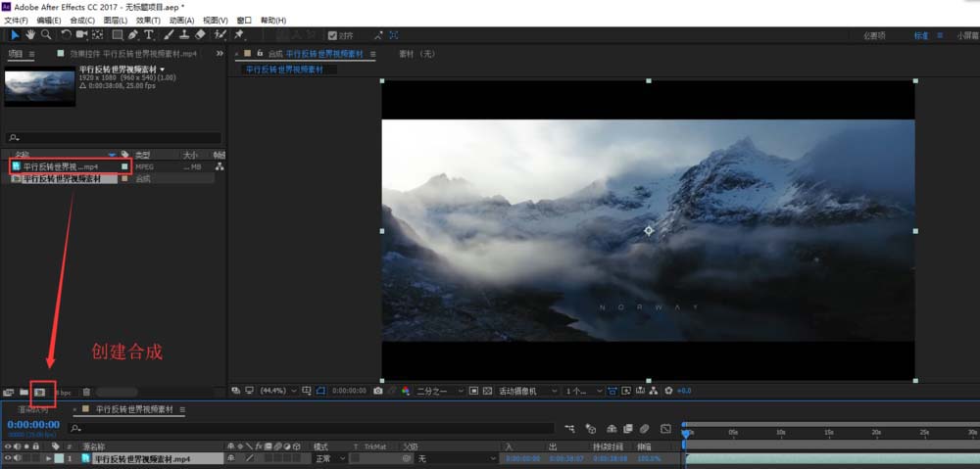Toggle mask and shape path visibility

click(320, 391)
